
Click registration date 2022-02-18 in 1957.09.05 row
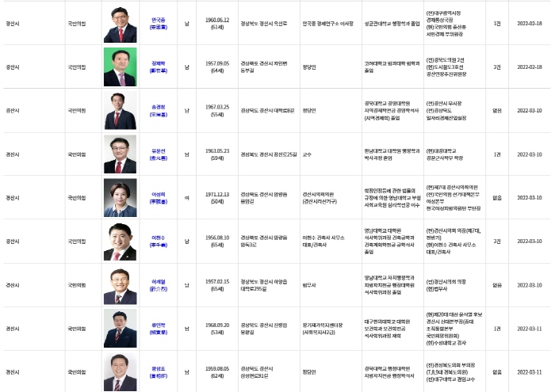pos(529,67)
